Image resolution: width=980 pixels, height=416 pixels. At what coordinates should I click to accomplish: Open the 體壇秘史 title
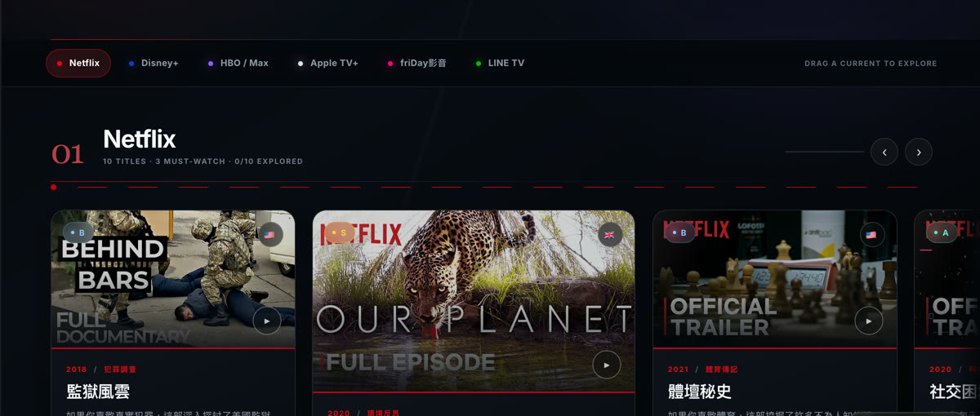(700, 392)
